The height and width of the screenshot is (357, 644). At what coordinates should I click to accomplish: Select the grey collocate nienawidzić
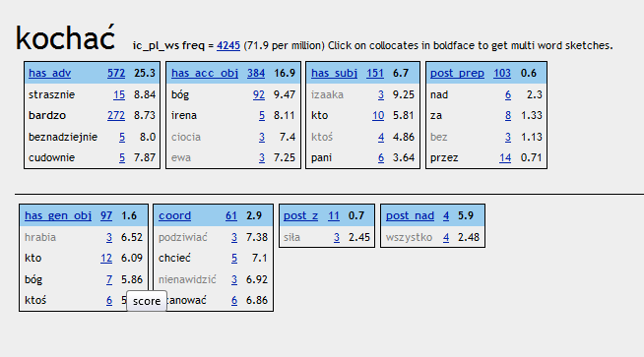tap(187, 280)
